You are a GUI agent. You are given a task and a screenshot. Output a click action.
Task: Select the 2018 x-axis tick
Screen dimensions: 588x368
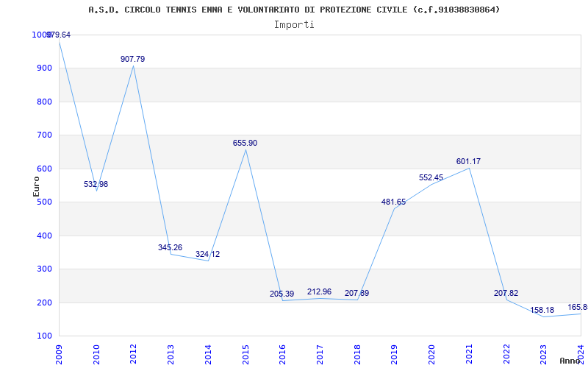coord(357,354)
